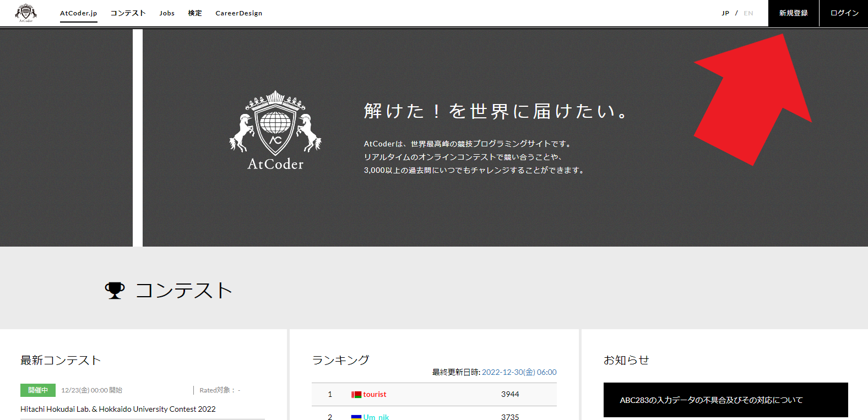Click the 最新コンテスト section heading

click(61, 360)
